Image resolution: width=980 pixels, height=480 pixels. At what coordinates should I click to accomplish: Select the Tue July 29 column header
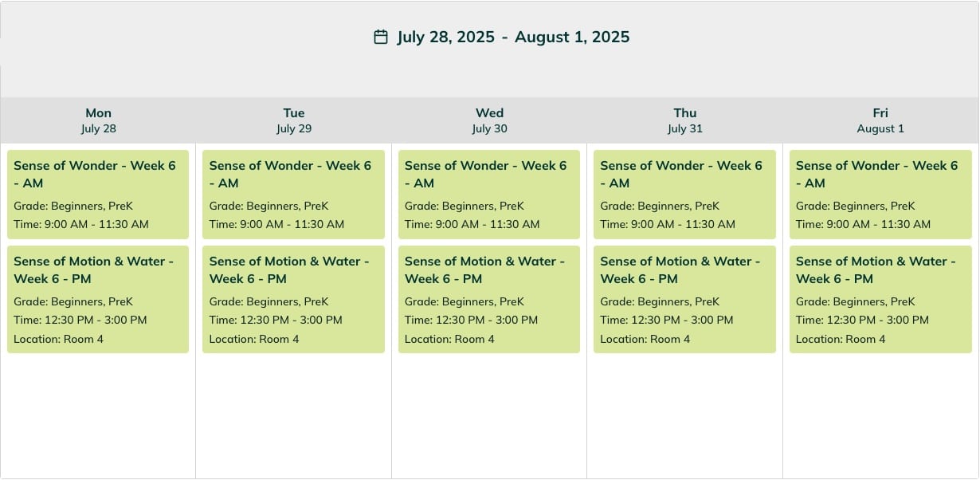(294, 120)
